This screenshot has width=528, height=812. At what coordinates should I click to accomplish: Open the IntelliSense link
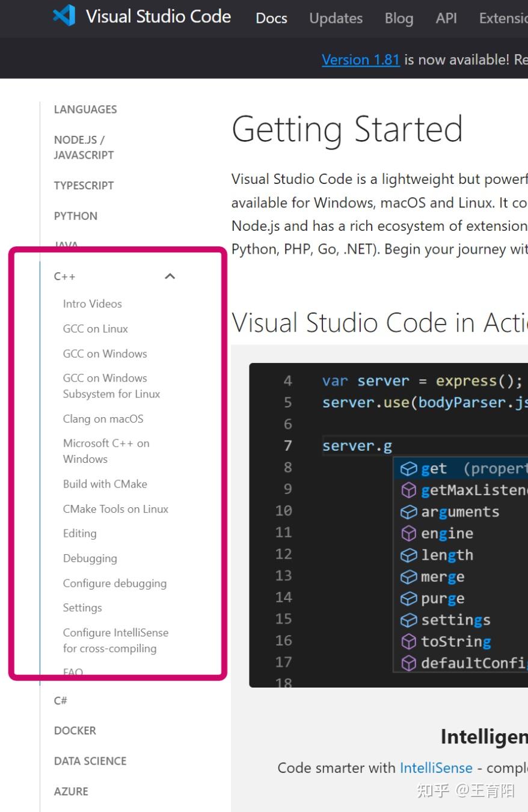436,768
